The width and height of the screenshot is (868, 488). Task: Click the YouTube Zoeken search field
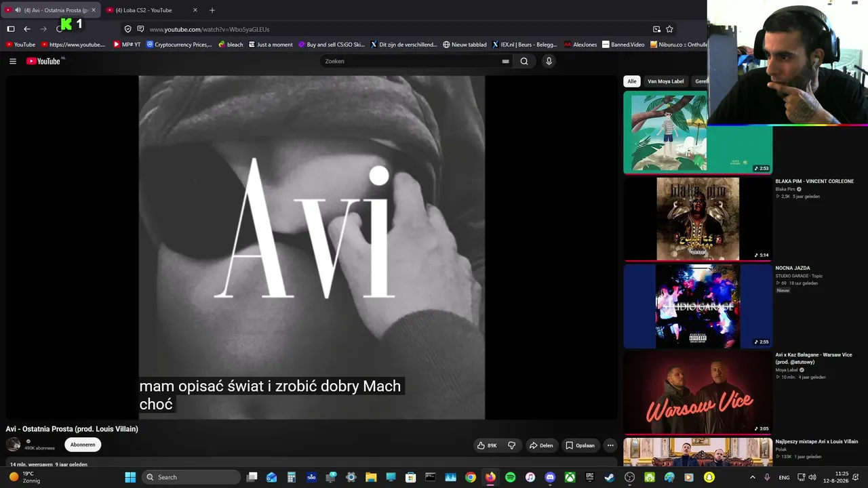tap(410, 61)
